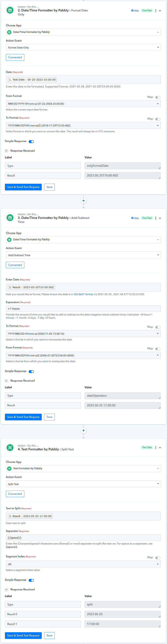Click the step 4 Text Formatter icon

10,448
